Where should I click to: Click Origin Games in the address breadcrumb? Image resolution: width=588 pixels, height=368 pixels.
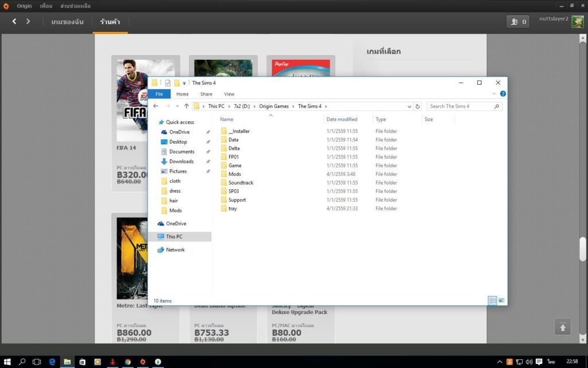[x=274, y=106]
